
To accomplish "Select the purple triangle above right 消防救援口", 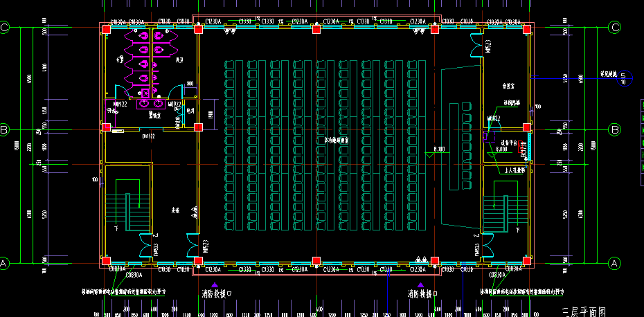I will 420,284.
